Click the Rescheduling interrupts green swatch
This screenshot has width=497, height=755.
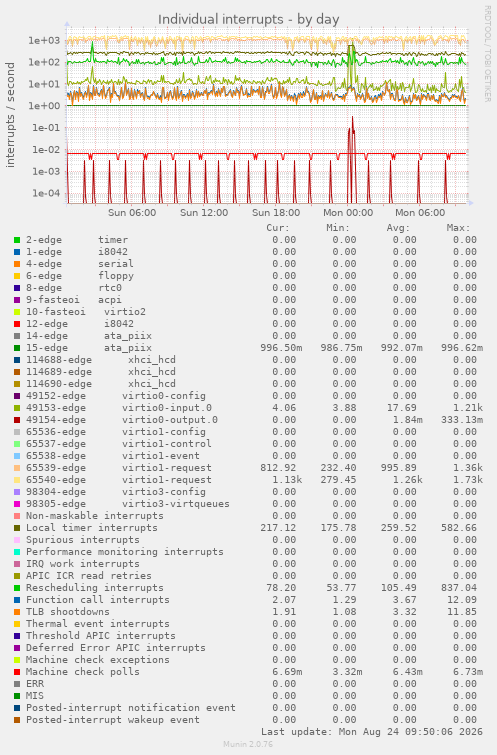point(17,588)
